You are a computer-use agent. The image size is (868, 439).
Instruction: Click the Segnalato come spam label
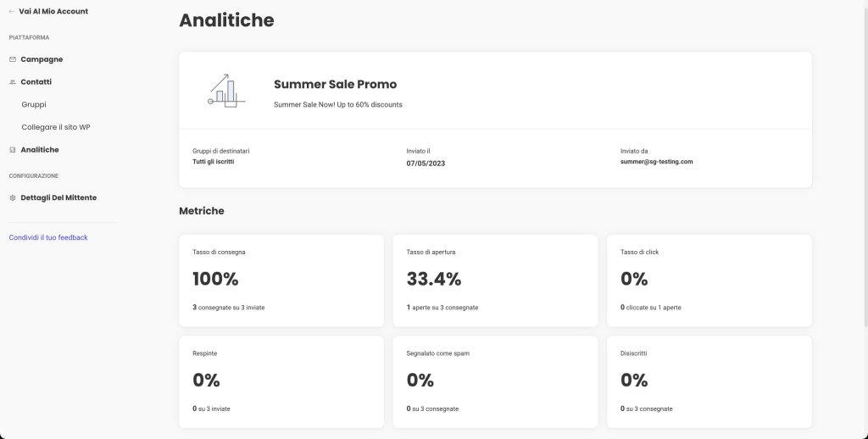[438, 353]
